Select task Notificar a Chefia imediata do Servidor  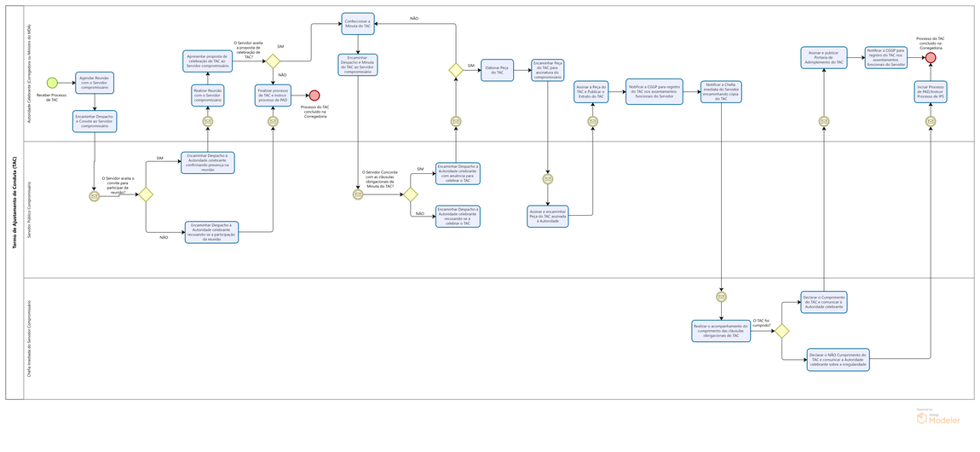point(721,91)
